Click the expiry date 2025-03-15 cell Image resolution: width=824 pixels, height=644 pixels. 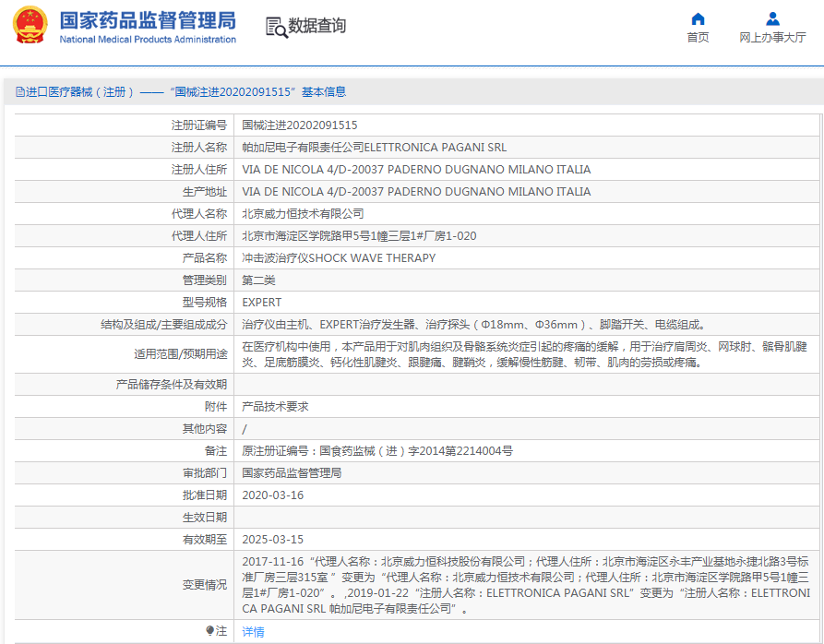coord(272,540)
